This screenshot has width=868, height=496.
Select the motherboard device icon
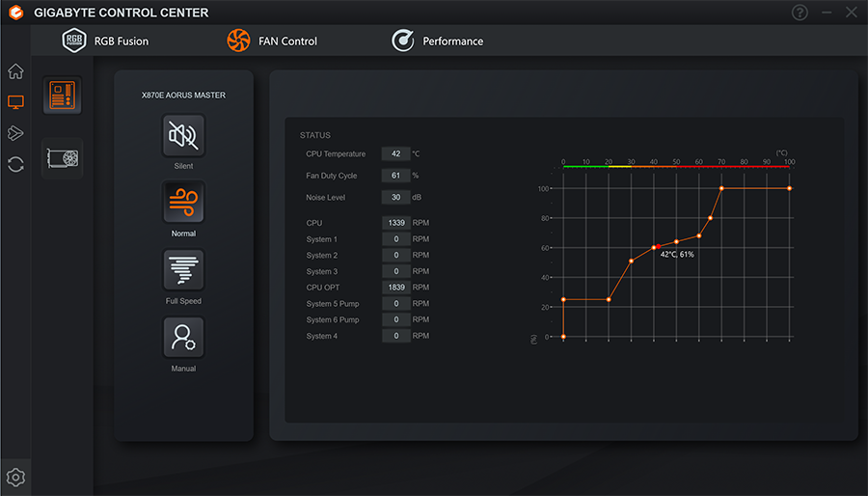click(x=63, y=96)
